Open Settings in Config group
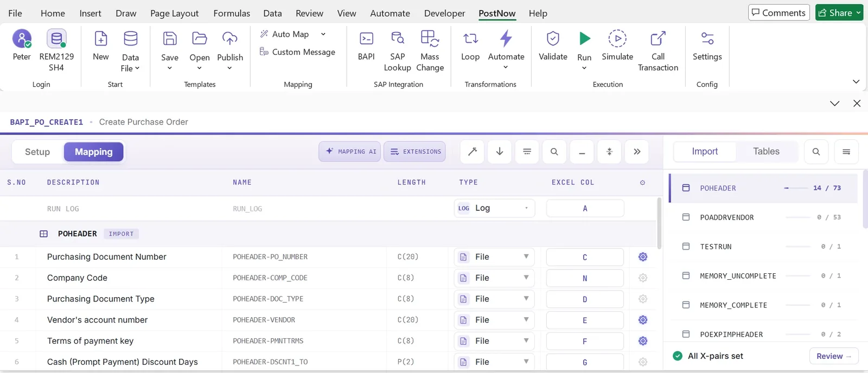Image resolution: width=868 pixels, height=373 pixels. (707, 44)
